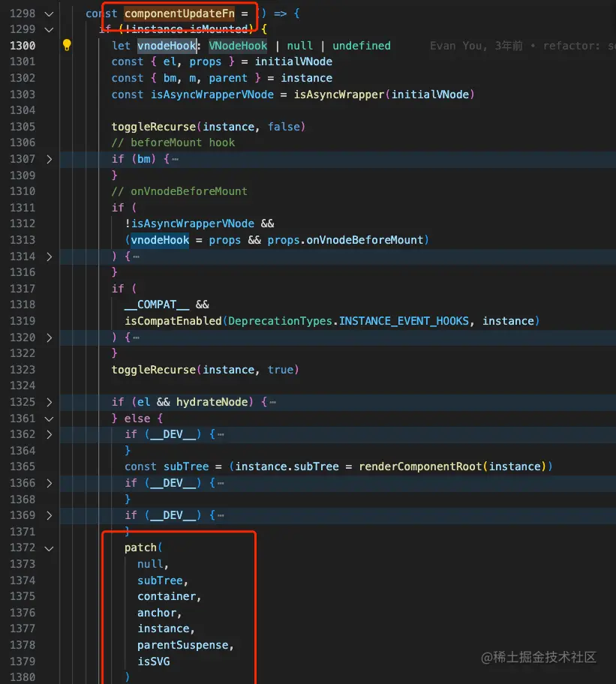Expand the folded block at line 1307

coord(50,159)
